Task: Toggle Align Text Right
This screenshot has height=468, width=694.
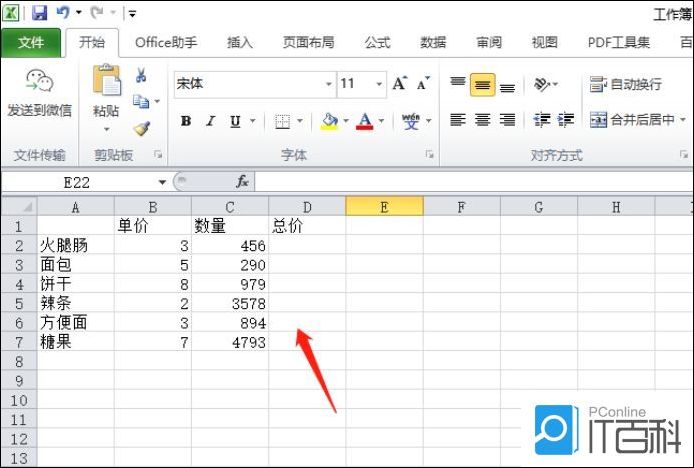Action: [x=507, y=120]
